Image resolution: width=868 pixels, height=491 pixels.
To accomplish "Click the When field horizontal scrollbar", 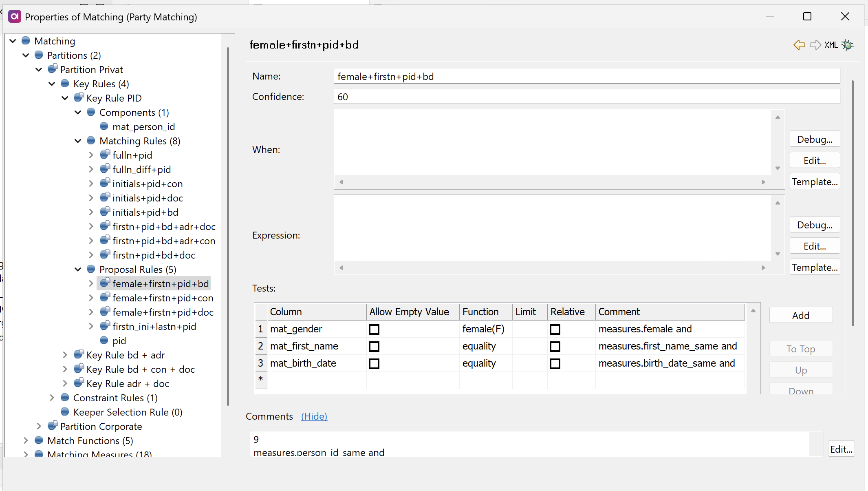I will (x=552, y=182).
